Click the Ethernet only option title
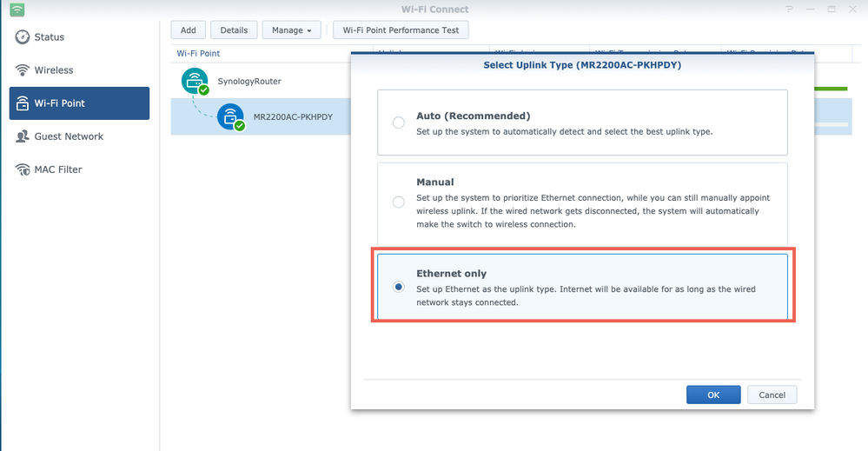The width and height of the screenshot is (868, 451). pyautogui.click(x=451, y=274)
